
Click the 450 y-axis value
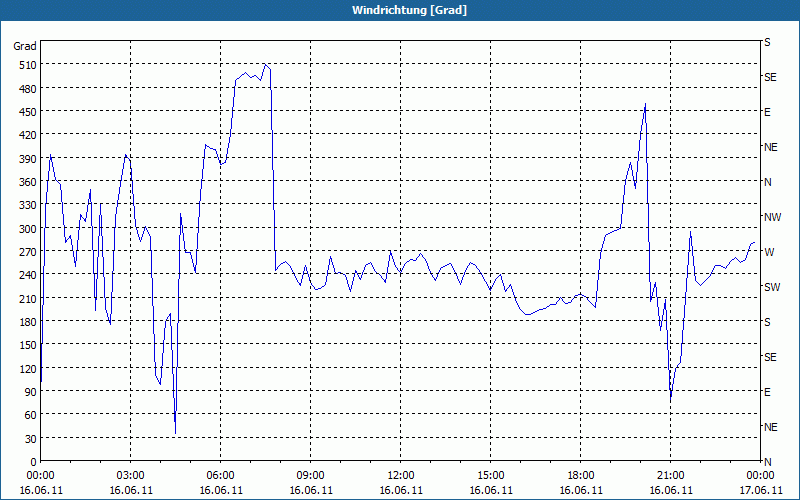coord(28,112)
